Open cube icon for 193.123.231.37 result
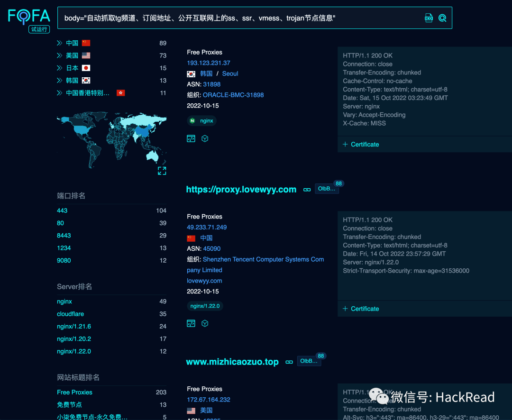Screen dimensions: 512x420 point(205,138)
